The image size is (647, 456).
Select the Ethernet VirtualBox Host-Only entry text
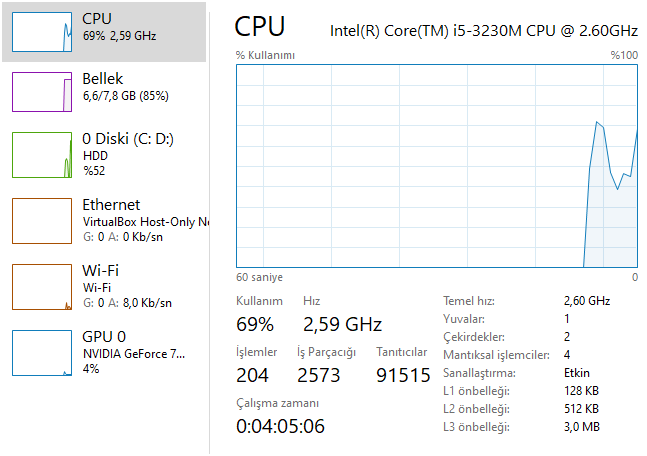[x=145, y=221]
